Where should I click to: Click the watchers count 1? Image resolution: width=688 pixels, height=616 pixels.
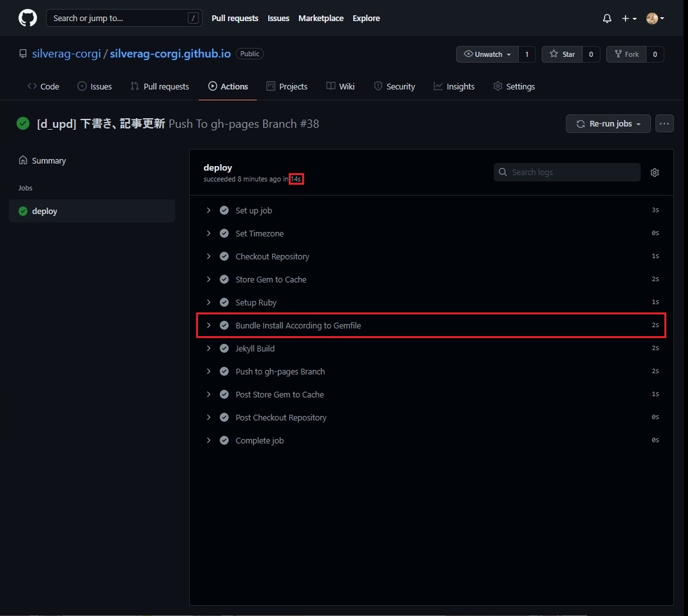(527, 54)
